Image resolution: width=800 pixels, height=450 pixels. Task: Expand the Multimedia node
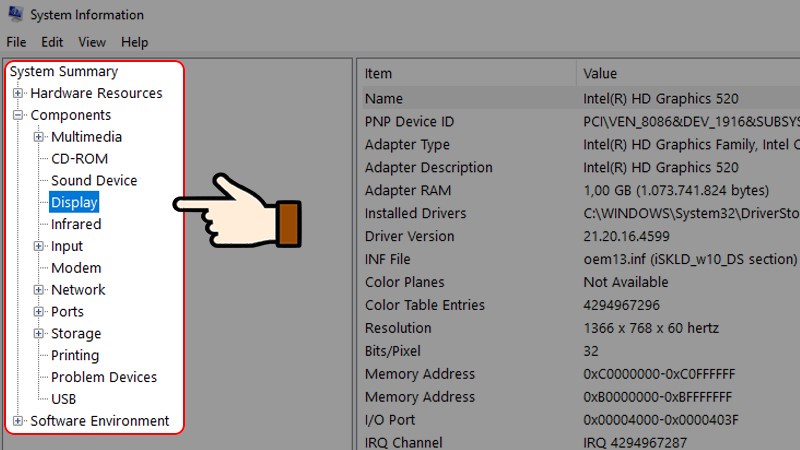click(38, 137)
